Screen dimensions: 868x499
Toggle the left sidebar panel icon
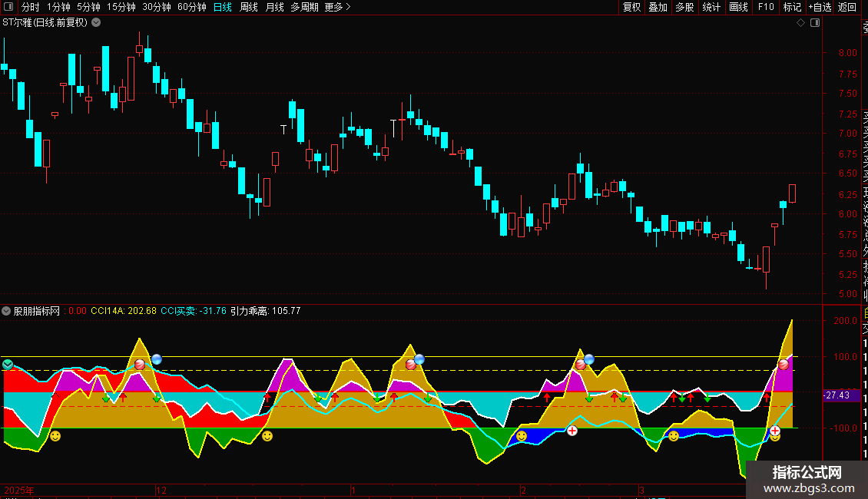click(x=8, y=7)
